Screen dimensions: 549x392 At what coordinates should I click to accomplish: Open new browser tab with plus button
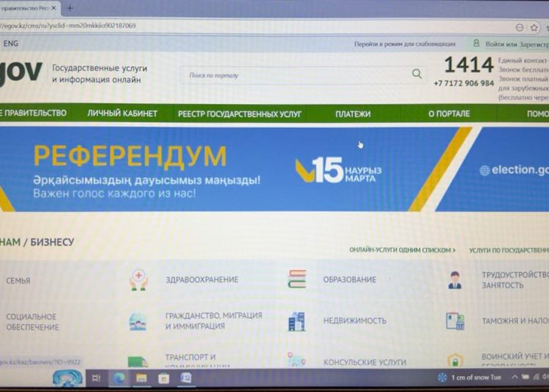[70, 8]
